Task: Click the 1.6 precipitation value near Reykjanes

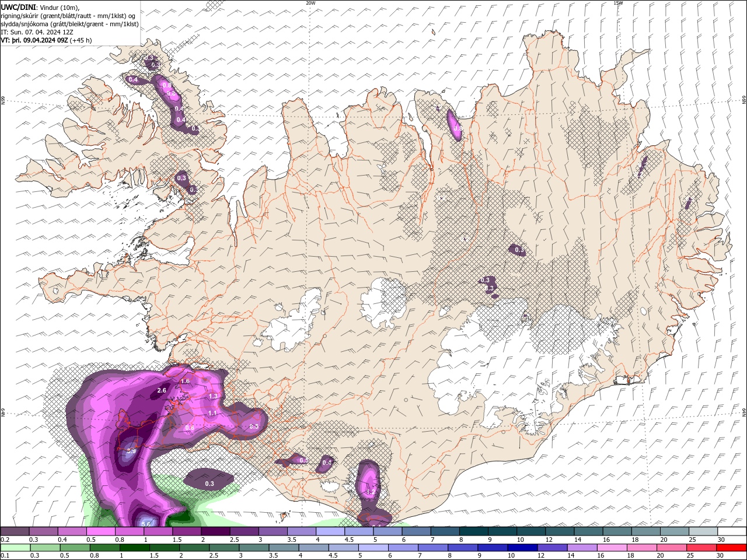Action: pos(186,381)
